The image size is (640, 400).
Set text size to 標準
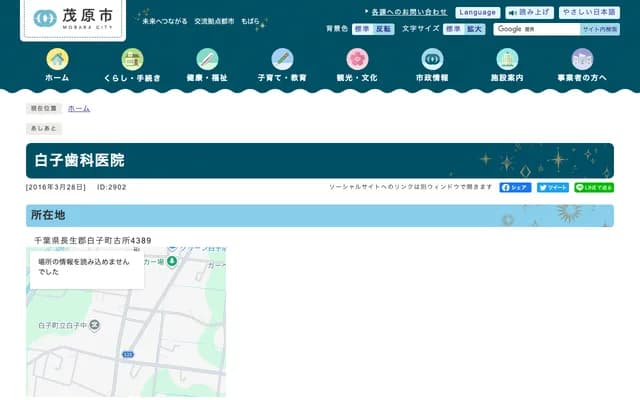(452, 29)
